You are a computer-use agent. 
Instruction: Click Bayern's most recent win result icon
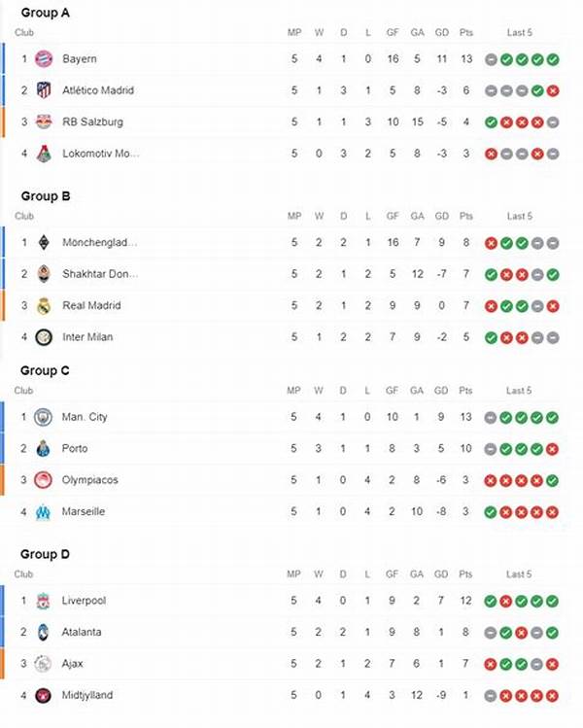pos(553,59)
